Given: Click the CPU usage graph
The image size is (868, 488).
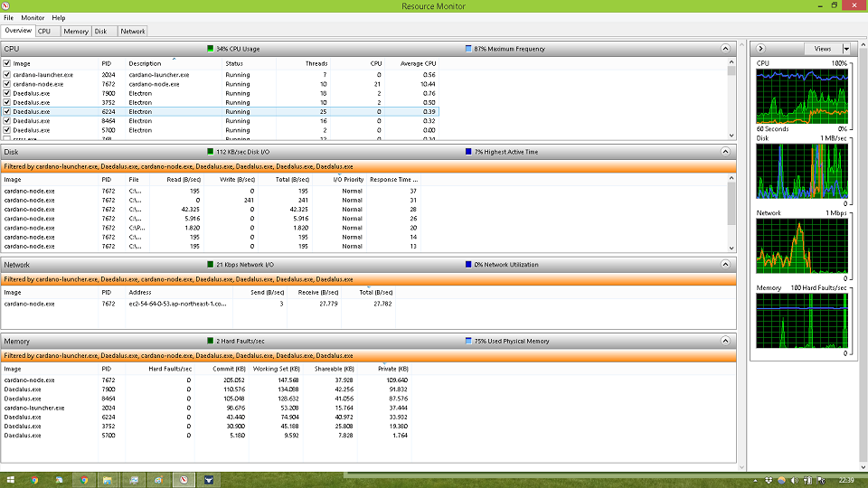Looking at the screenshot, I should pos(802,97).
